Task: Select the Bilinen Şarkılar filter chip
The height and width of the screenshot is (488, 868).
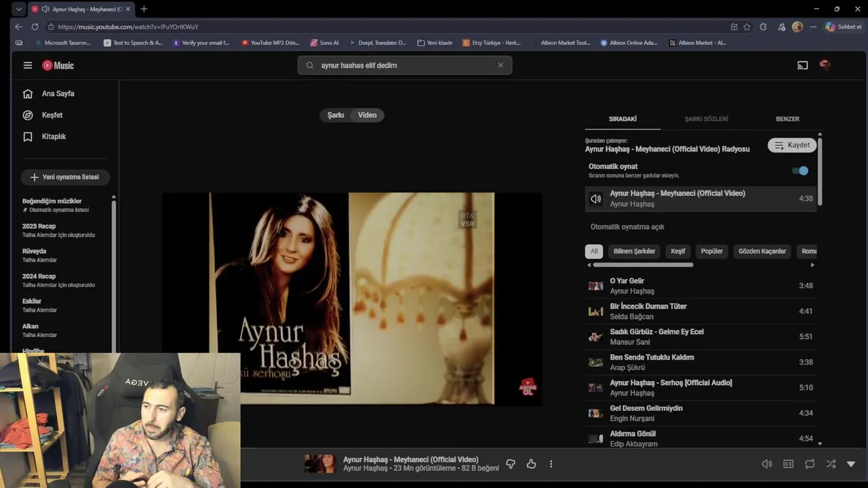Action: [634, 251]
